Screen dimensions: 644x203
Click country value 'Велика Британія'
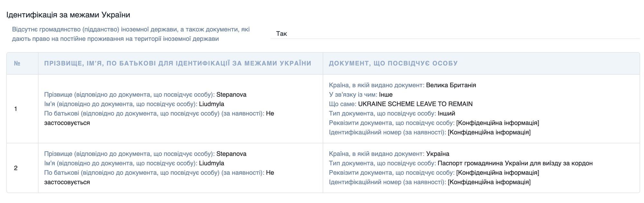click(x=451, y=85)
